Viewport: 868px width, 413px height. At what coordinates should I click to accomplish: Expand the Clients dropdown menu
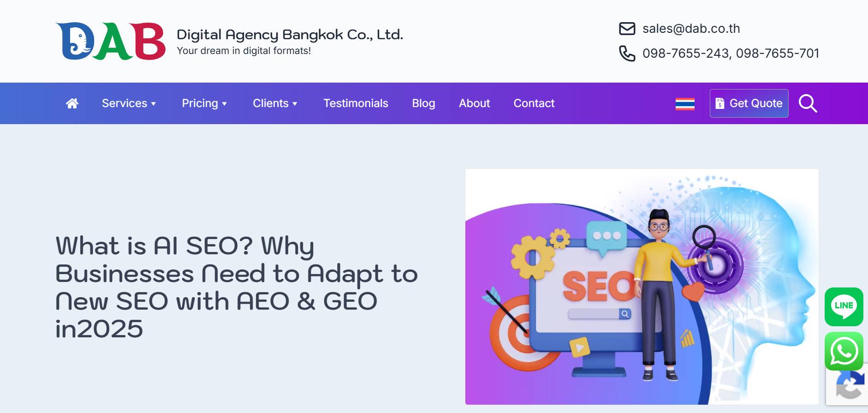click(275, 103)
